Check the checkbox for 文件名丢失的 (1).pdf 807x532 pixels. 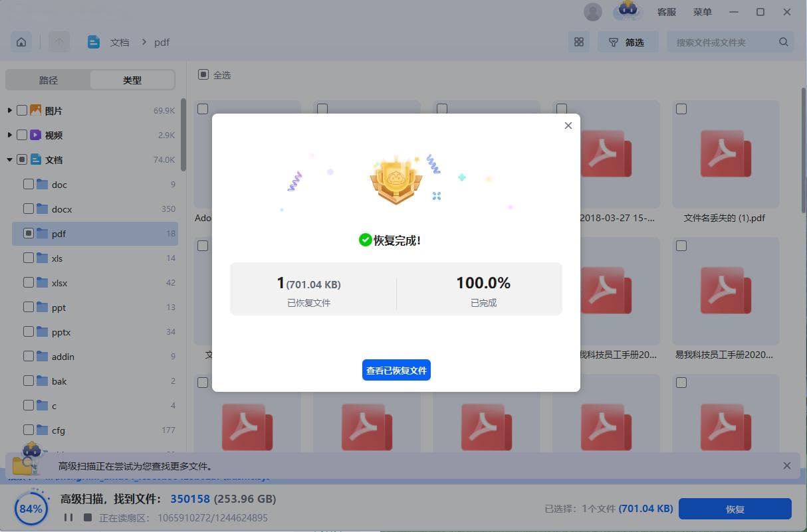point(681,109)
